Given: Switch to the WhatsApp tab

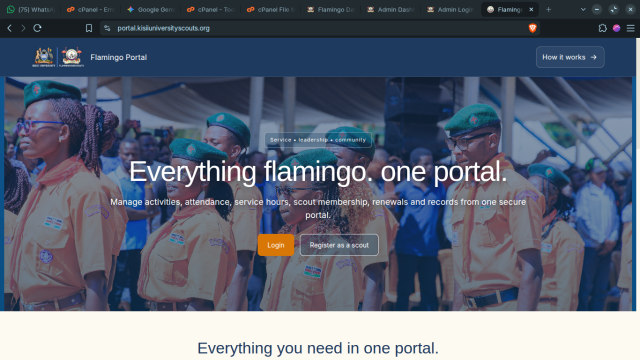Looking at the screenshot, I should [x=31, y=9].
